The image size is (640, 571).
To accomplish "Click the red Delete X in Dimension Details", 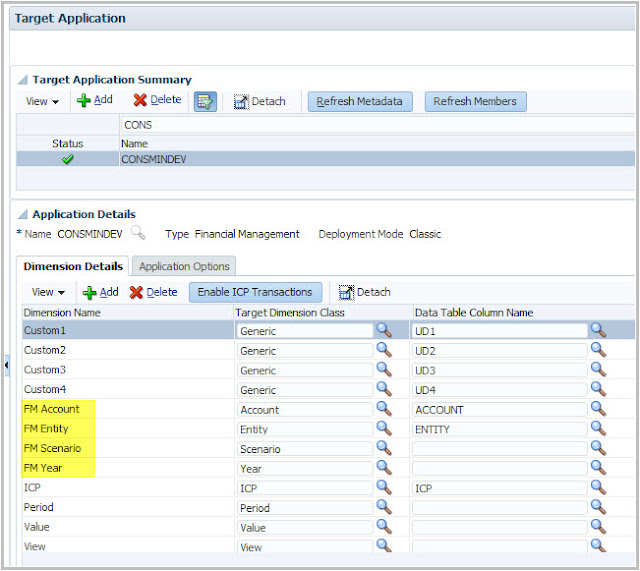I will tap(136, 292).
